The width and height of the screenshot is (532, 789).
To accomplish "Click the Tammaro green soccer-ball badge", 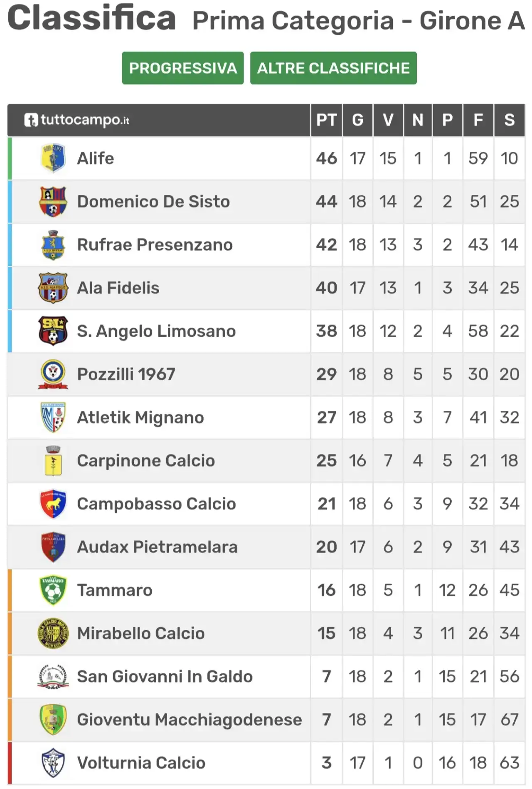I will coord(53,590).
